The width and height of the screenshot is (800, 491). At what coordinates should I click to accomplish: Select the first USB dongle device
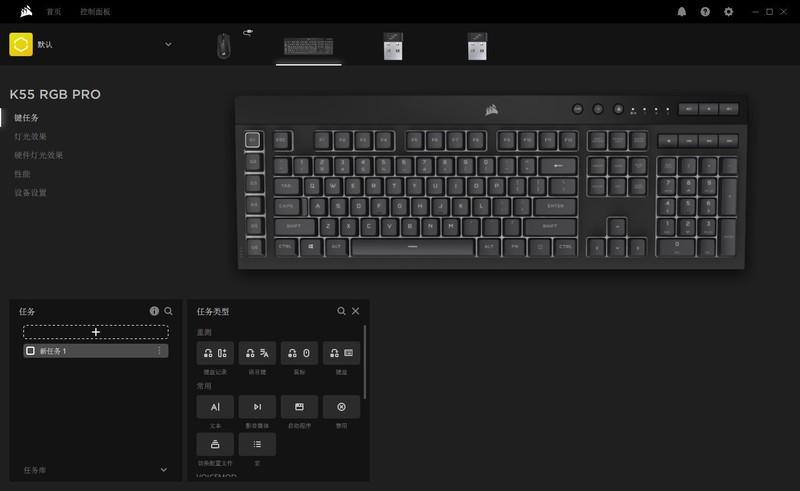(x=393, y=46)
